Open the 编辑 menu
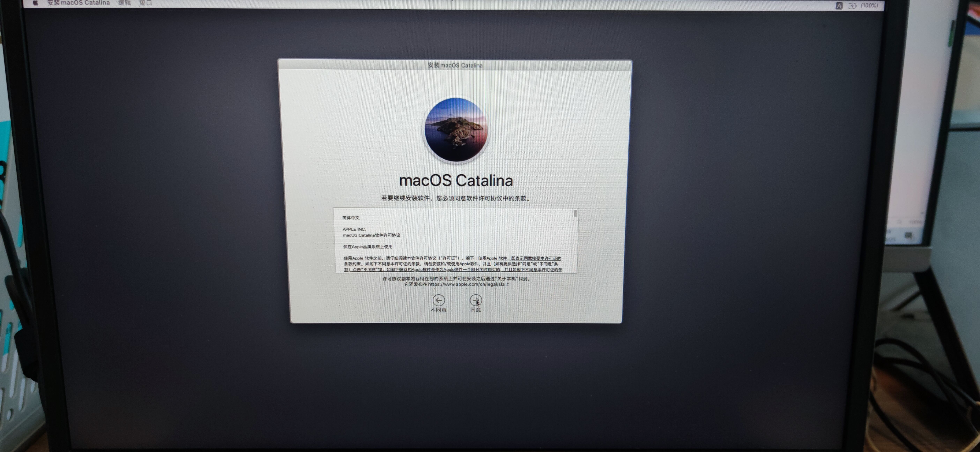 124,3
